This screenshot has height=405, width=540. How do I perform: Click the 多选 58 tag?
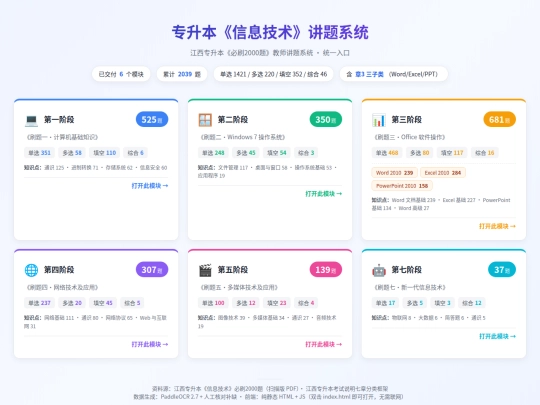[x=72, y=153]
